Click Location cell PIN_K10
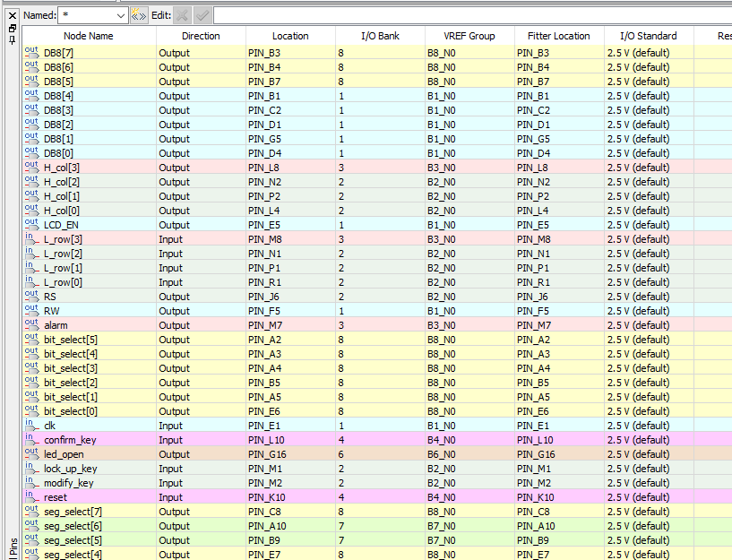Screen dimensions: 732x560 pyautogui.click(x=290, y=497)
